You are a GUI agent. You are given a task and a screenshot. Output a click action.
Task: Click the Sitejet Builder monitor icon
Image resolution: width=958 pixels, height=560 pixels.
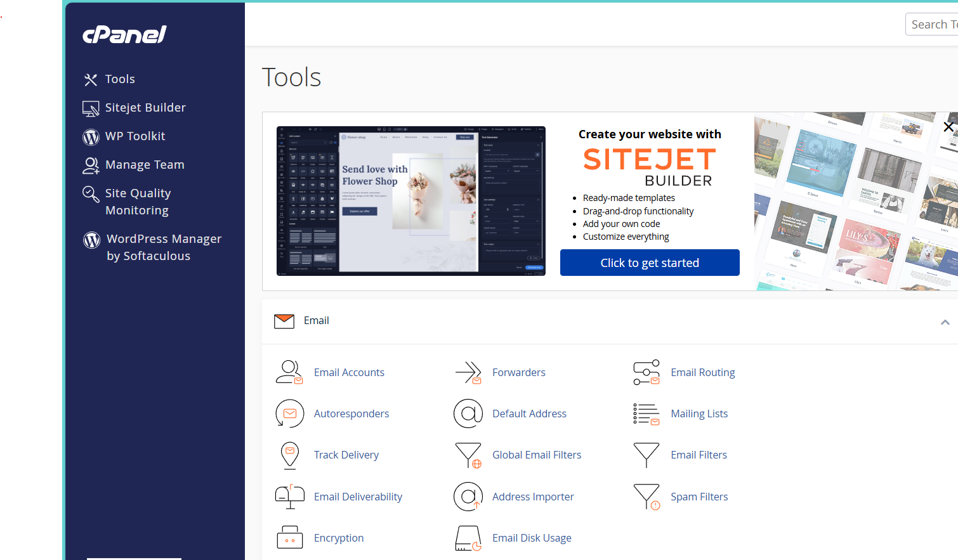pyautogui.click(x=91, y=108)
